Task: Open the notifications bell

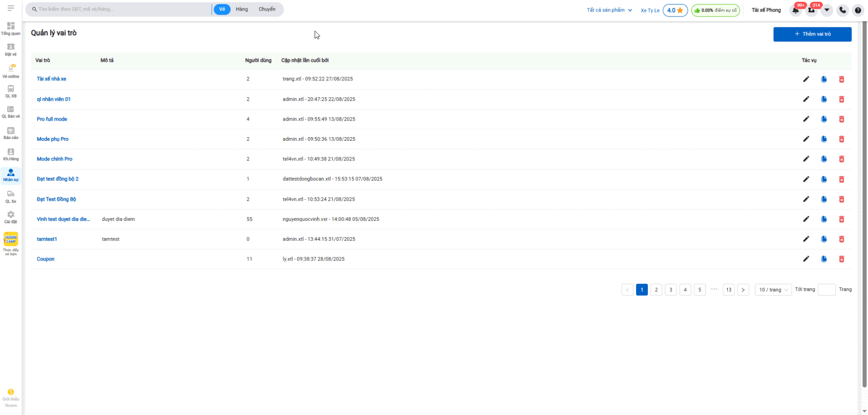Action: 795,10
